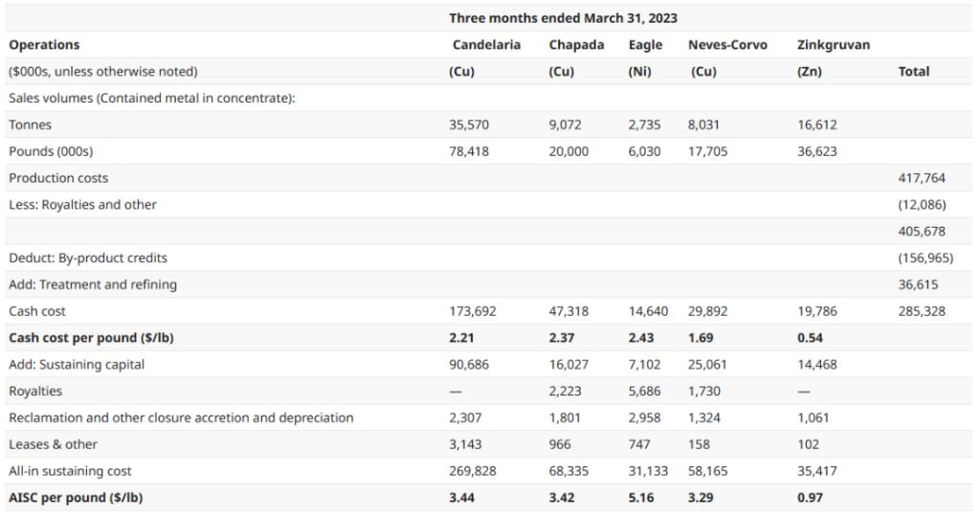Click the All-in sustaining cost row label
This screenshot has width=980, height=519.
click(70, 471)
